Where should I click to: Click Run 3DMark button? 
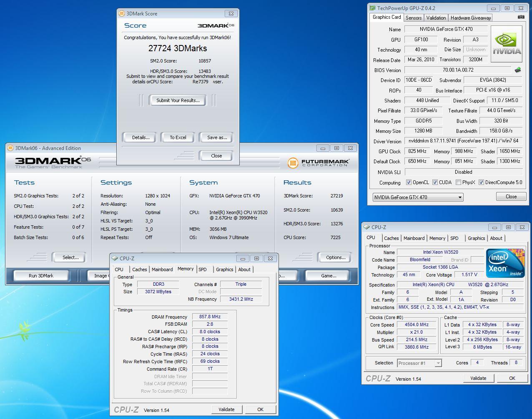[41, 276]
